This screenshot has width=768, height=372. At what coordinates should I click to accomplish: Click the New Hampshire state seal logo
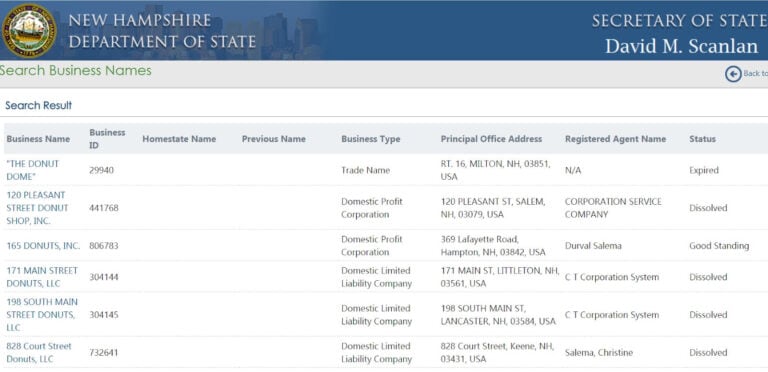tap(29, 31)
